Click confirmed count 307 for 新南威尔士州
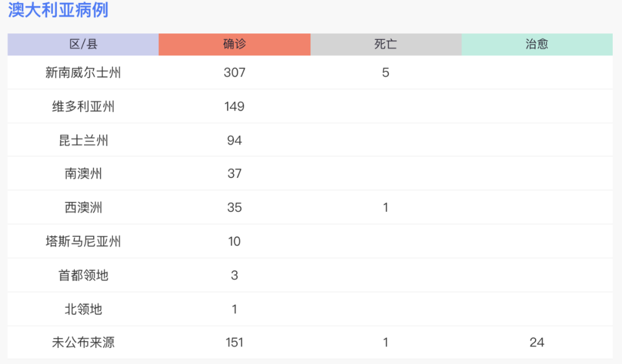This screenshot has width=622, height=364. pyautogui.click(x=234, y=73)
